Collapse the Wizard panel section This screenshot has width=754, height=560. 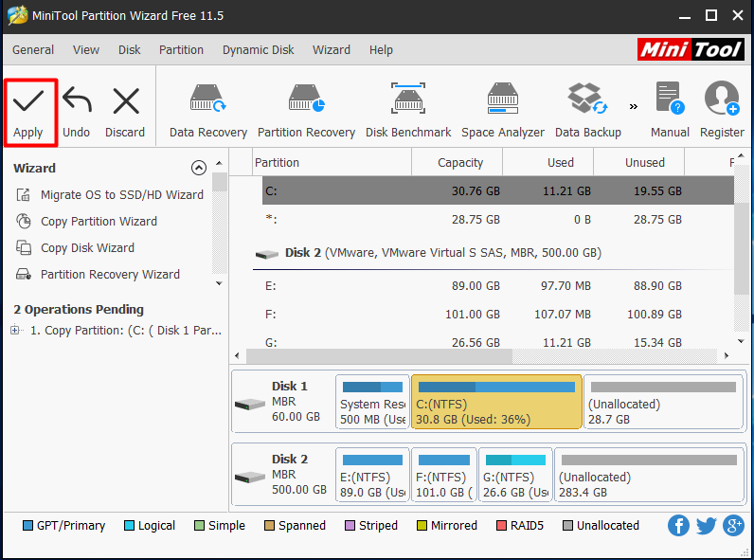point(199,168)
